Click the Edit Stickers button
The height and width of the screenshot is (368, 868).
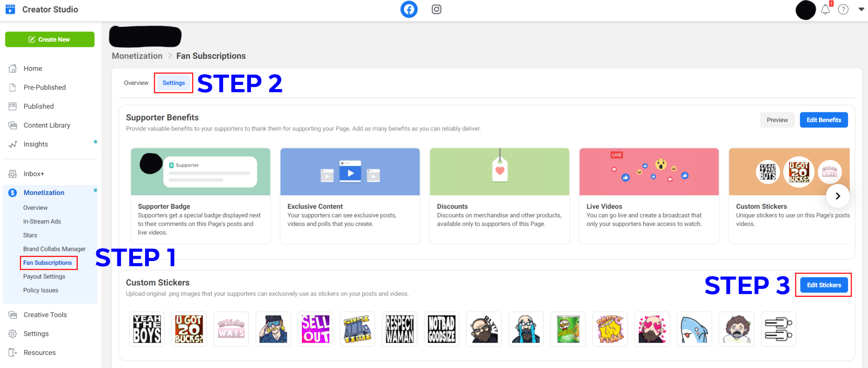(x=824, y=285)
